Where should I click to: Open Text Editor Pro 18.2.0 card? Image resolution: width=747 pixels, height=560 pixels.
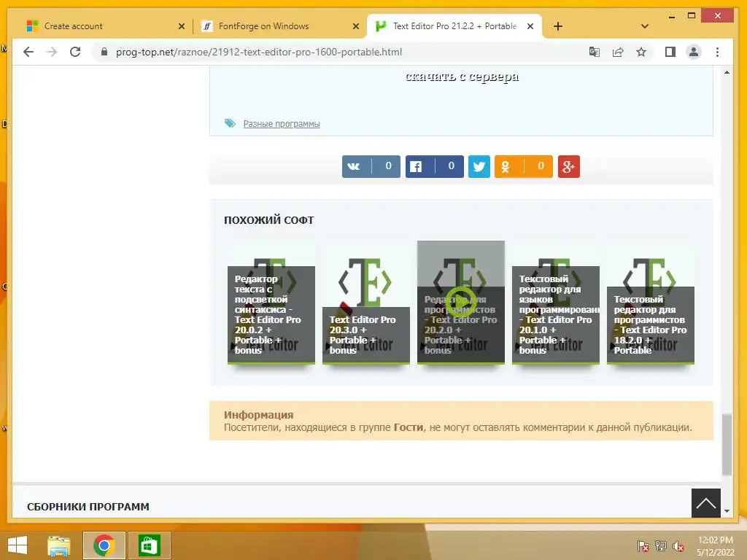point(650,303)
